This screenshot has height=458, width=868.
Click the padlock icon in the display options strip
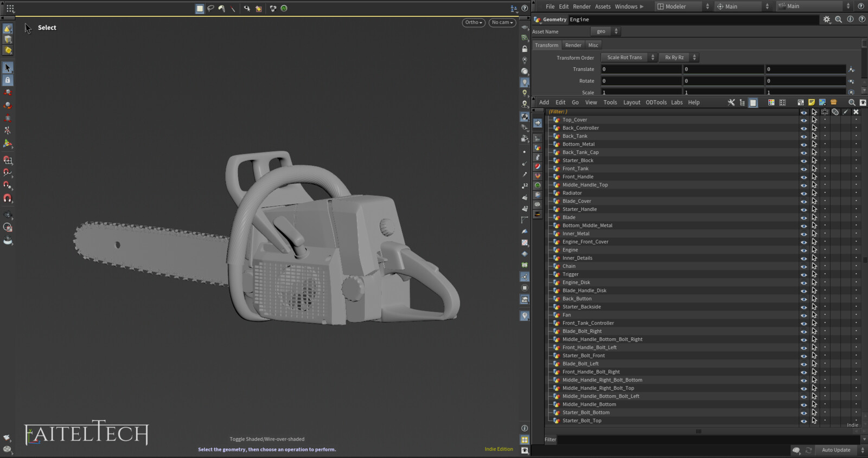[x=525, y=49]
